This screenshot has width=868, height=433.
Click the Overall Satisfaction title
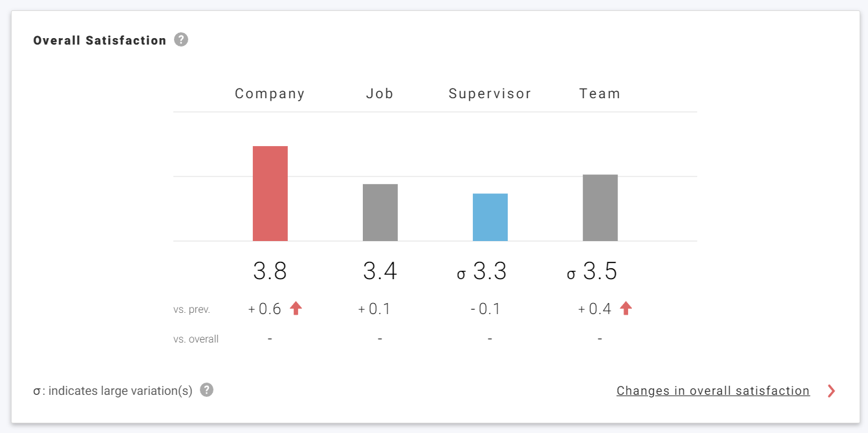[100, 41]
